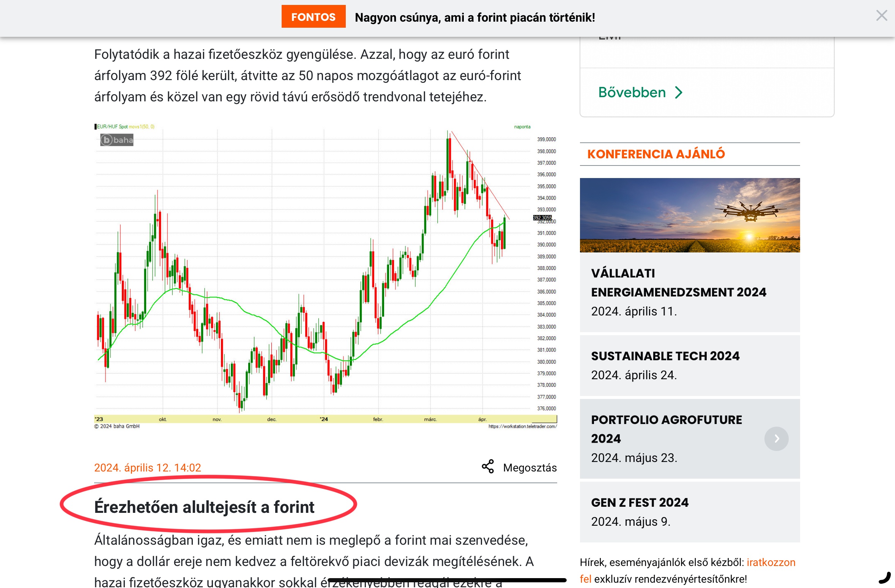Screen dimensions: 895x588
Task: Click the '2024. április 24.' conference date
Action: pyautogui.click(x=634, y=375)
